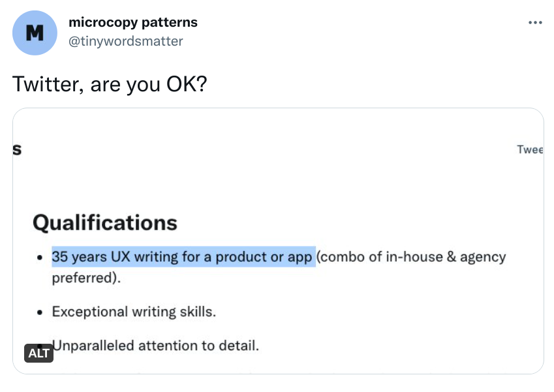Click the highlighted 35 years UX writing text
The height and width of the screenshot is (392, 554).
click(183, 257)
